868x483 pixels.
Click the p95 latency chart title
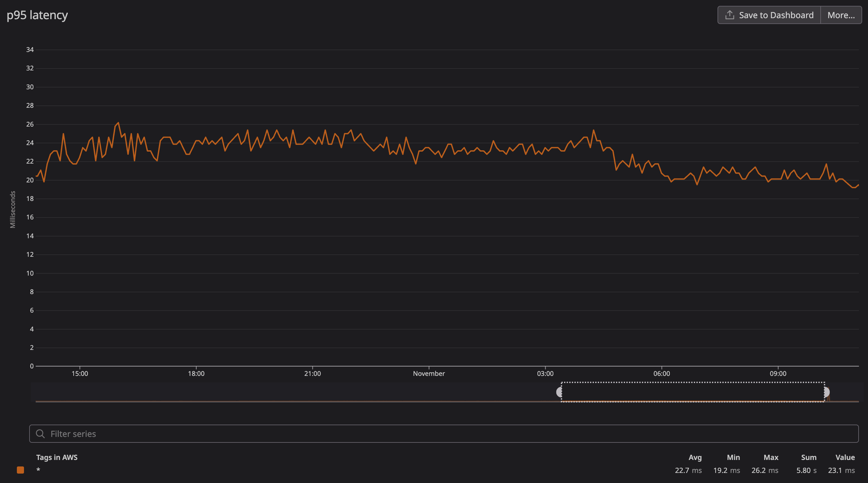[37, 15]
